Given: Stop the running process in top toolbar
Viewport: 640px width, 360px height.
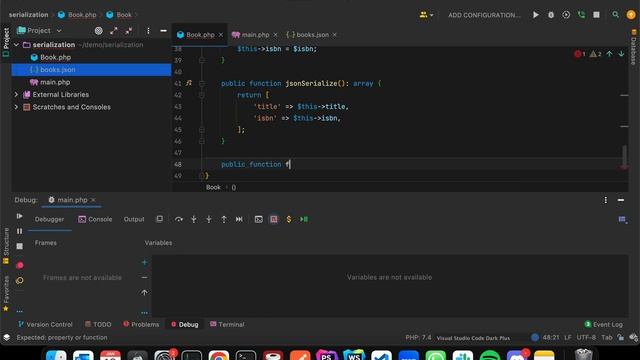Looking at the screenshot, I should coord(596,15).
